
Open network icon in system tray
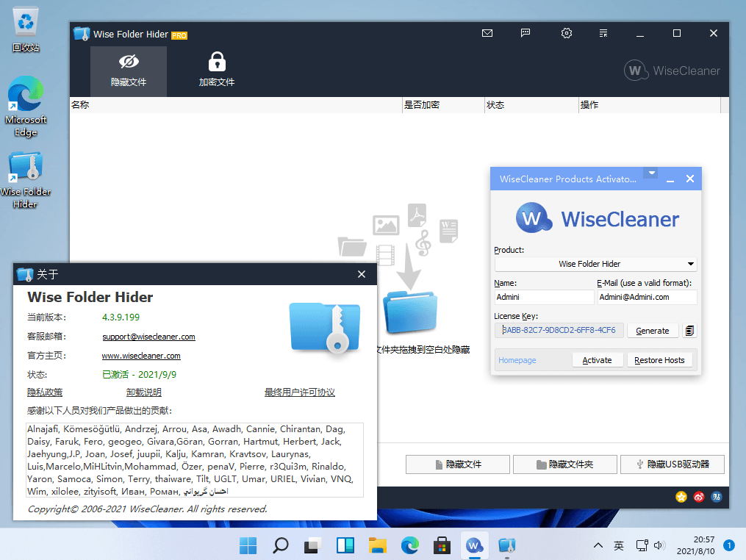642,545
